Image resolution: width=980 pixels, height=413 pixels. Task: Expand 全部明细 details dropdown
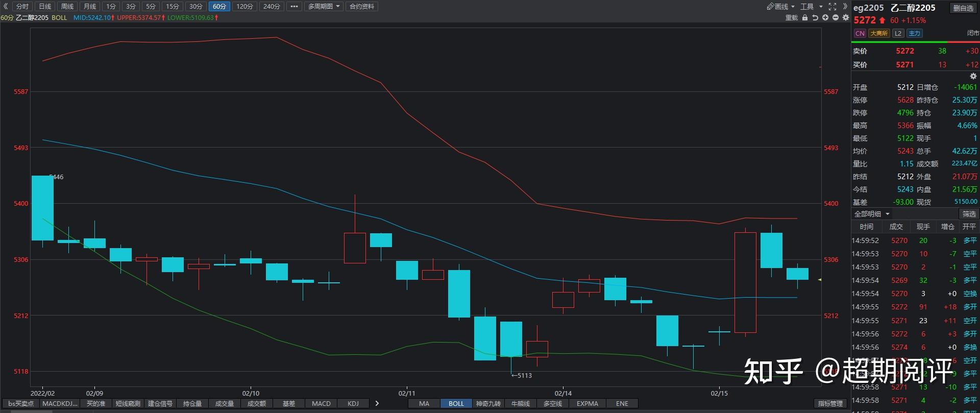click(872, 214)
